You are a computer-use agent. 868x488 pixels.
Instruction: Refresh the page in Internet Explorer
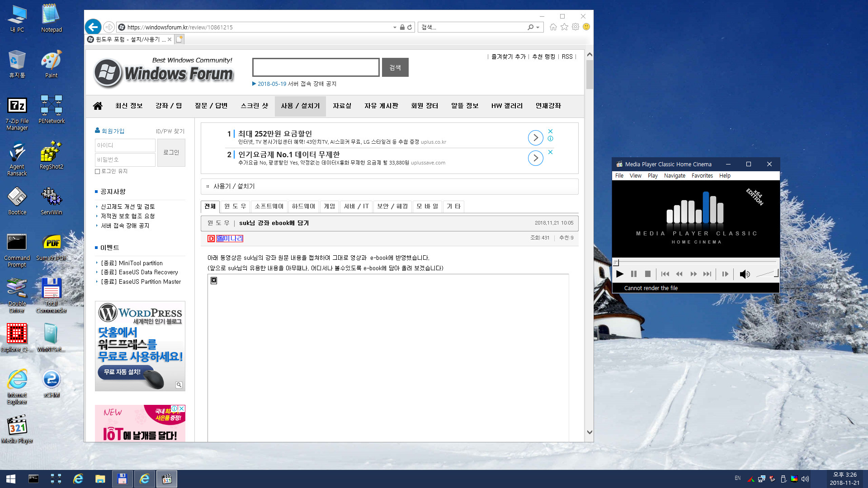tap(410, 27)
